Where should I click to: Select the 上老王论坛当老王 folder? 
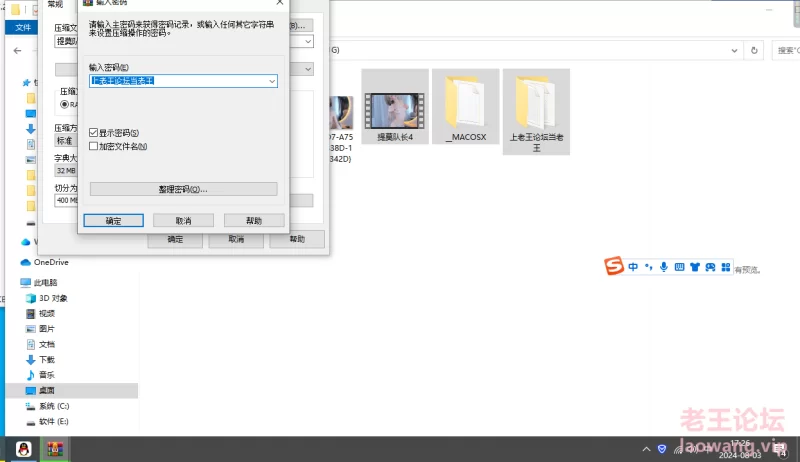tap(536, 112)
